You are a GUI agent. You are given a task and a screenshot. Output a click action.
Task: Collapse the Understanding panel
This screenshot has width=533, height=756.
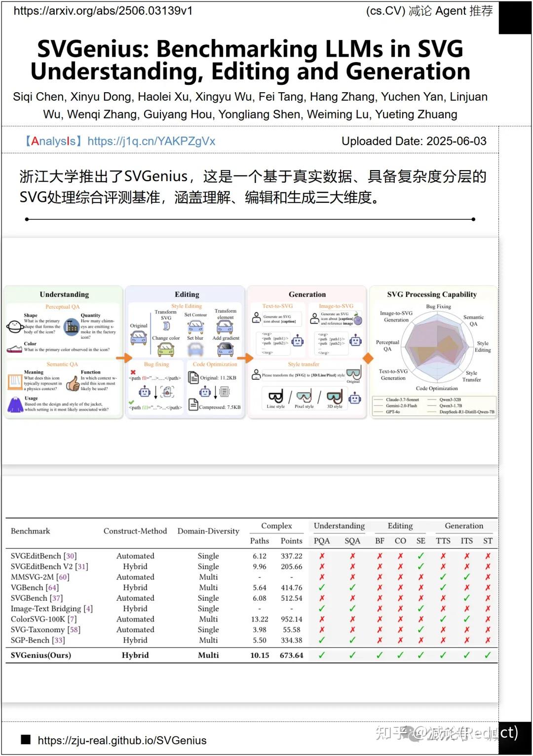tap(64, 294)
